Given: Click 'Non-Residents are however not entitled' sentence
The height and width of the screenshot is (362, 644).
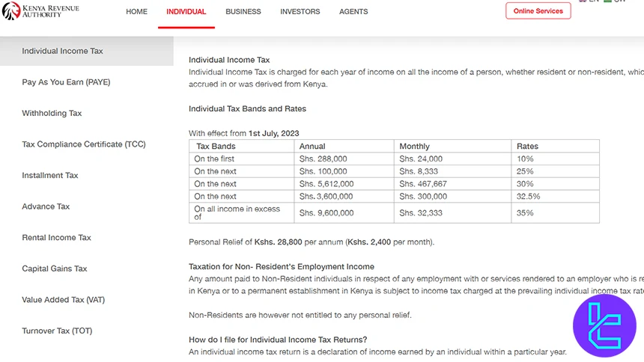Looking at the screenshot, I should [300, 315].
